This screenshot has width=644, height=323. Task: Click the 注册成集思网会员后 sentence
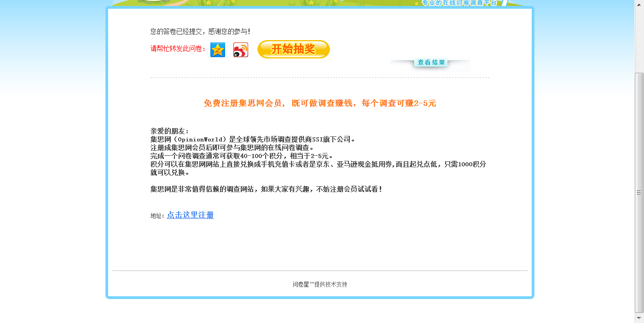pyautogui.click(x=232, y=148)
